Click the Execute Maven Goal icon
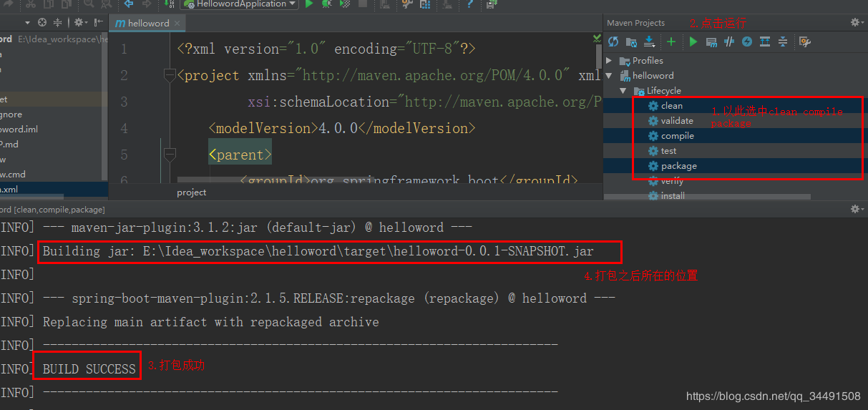 [711, 42]
